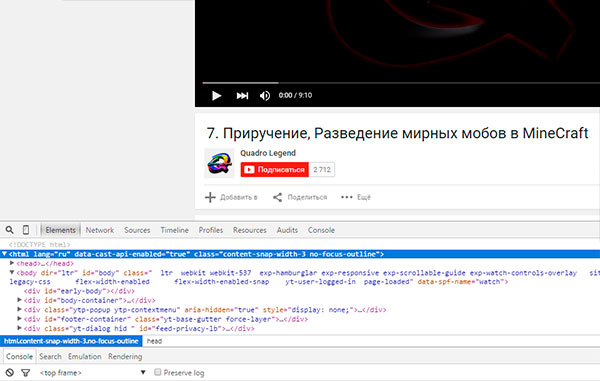This screenshot has height=381, width=600.
Task: Enable the Preserve log checkbox
Action: tap(158, 372)
